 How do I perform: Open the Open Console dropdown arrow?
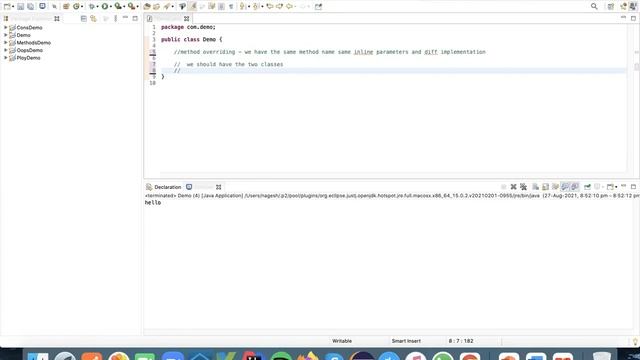tap(616, 187)
